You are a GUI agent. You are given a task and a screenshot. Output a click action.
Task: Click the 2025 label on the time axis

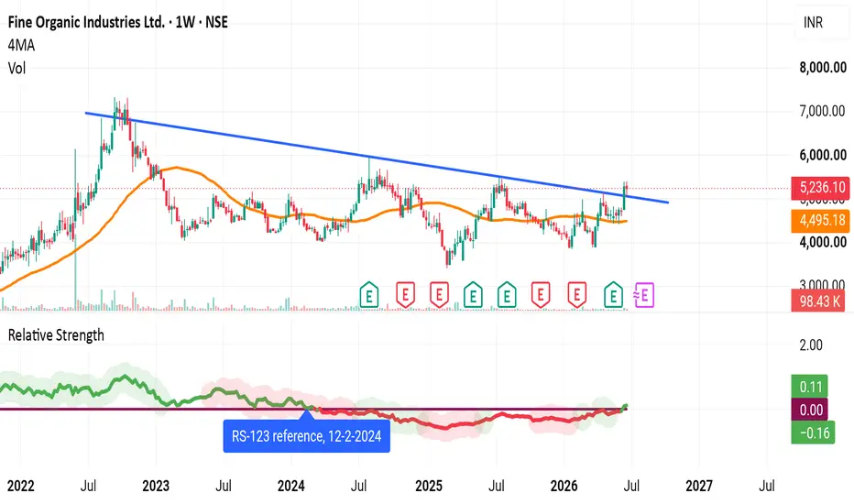[429, 486]
